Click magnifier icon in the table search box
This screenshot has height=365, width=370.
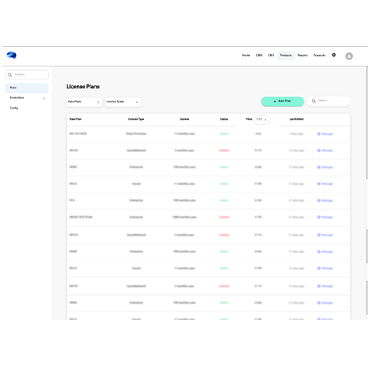tap(314, 101)
